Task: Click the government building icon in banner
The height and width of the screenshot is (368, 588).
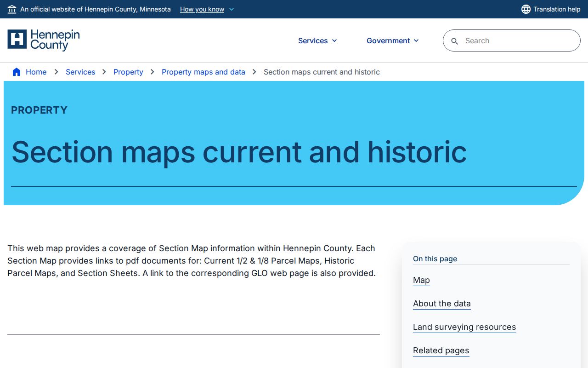Action: coord(12,9)
